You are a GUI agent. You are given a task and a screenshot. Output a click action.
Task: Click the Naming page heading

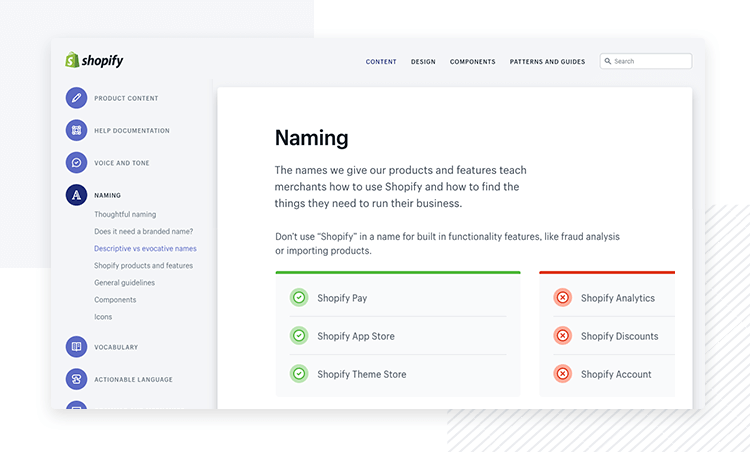(311, 138)
